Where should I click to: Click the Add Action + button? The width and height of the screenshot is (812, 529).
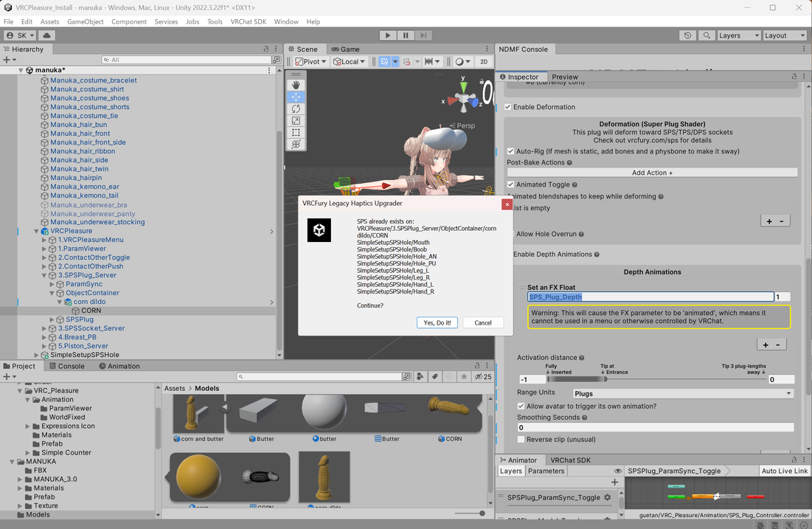[652, 173]
